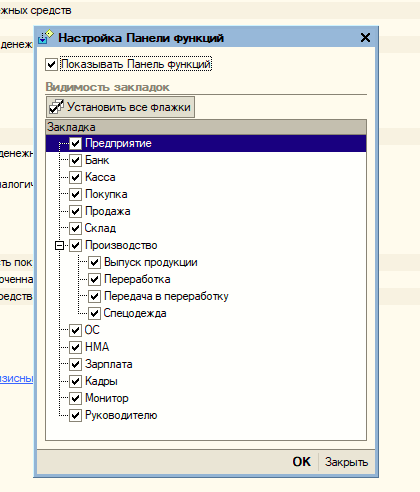This screenshot has height=492, width=420.
Task: Toggle the Переработка checkbox
Action: pos(94,279)
